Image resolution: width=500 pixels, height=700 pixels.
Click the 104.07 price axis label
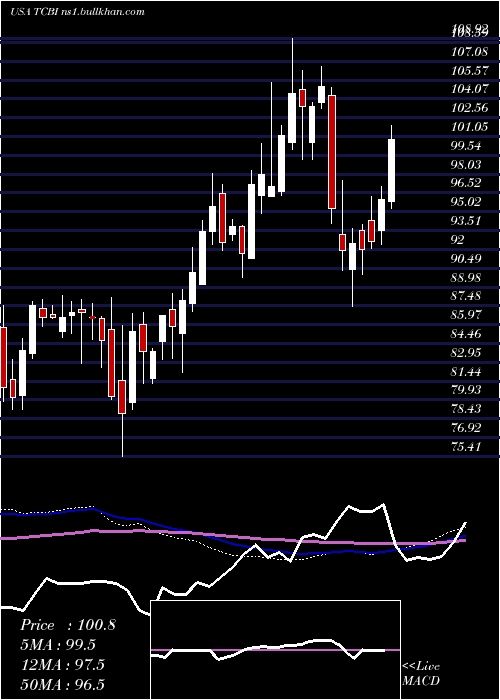[x=469, y=89]
